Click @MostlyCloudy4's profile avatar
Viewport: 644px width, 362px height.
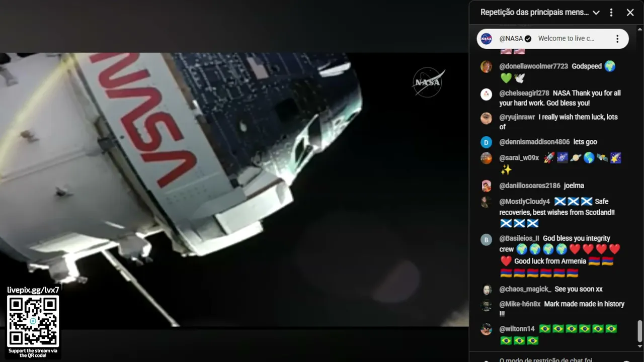point(486,202)
